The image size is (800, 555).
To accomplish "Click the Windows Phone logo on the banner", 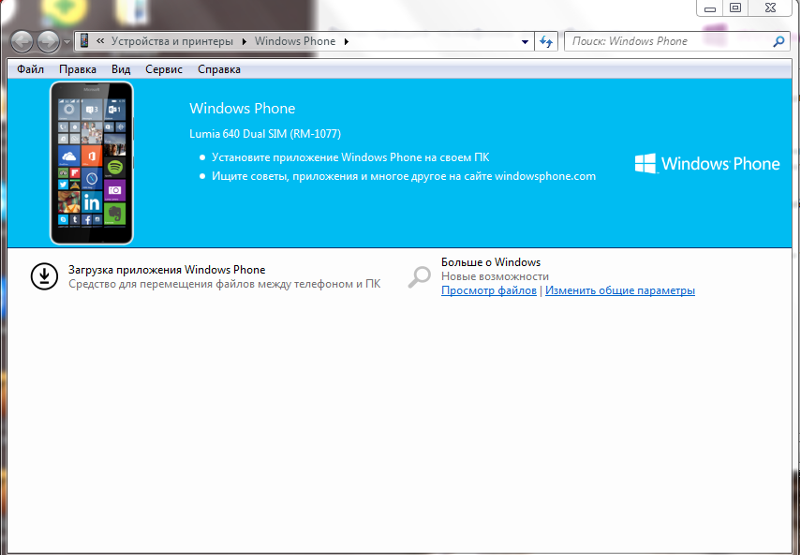I will [x=707, y=164].
